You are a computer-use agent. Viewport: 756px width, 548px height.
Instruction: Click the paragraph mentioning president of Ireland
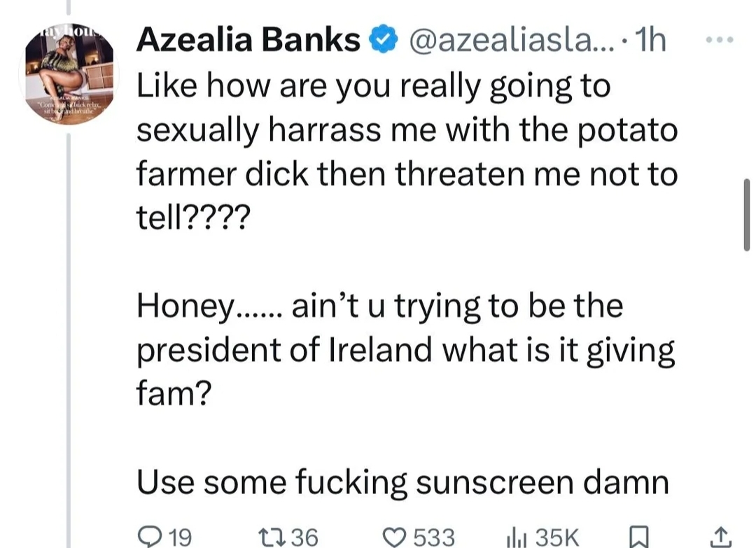[406, 350]
